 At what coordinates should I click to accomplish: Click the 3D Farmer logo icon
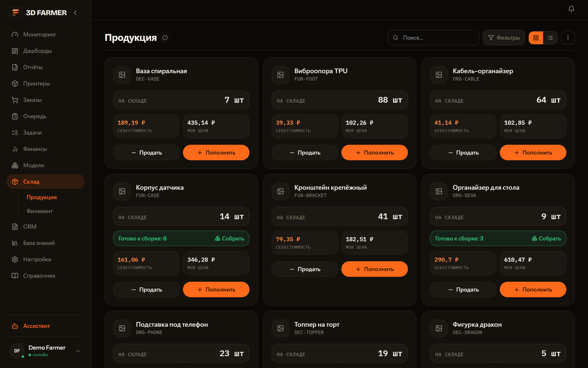pyautogui.click(x=16, y=12)
